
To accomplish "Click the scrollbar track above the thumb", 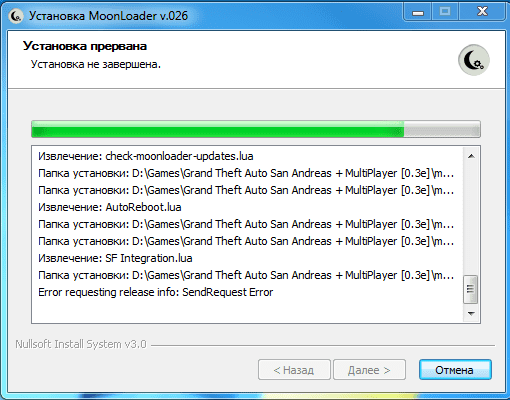I will 471,219.
